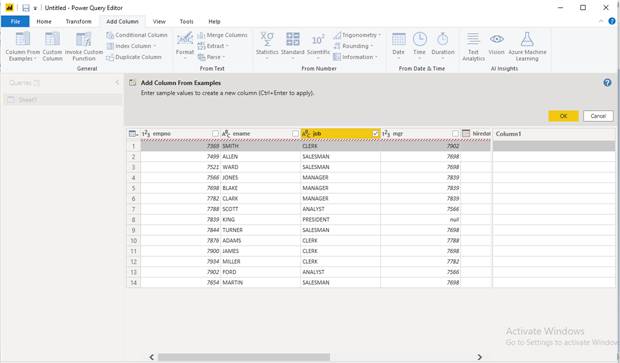The height and width of the screenshot is (363, 620).
Task: Click the Cancel button
Action: [598, 116]
